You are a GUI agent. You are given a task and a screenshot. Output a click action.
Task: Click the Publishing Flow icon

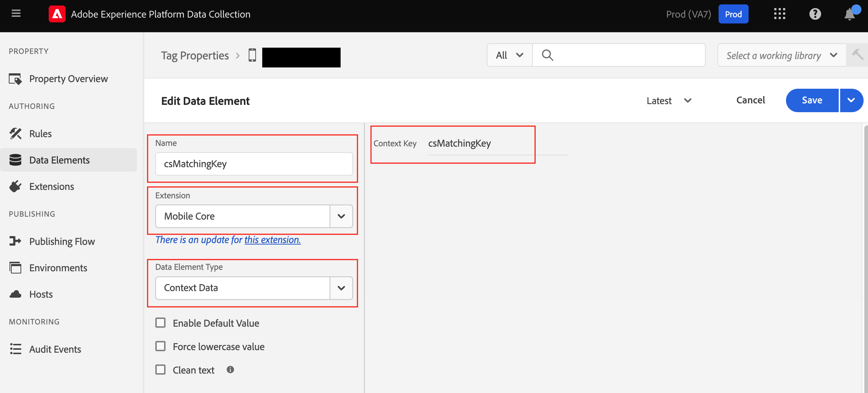15,241
